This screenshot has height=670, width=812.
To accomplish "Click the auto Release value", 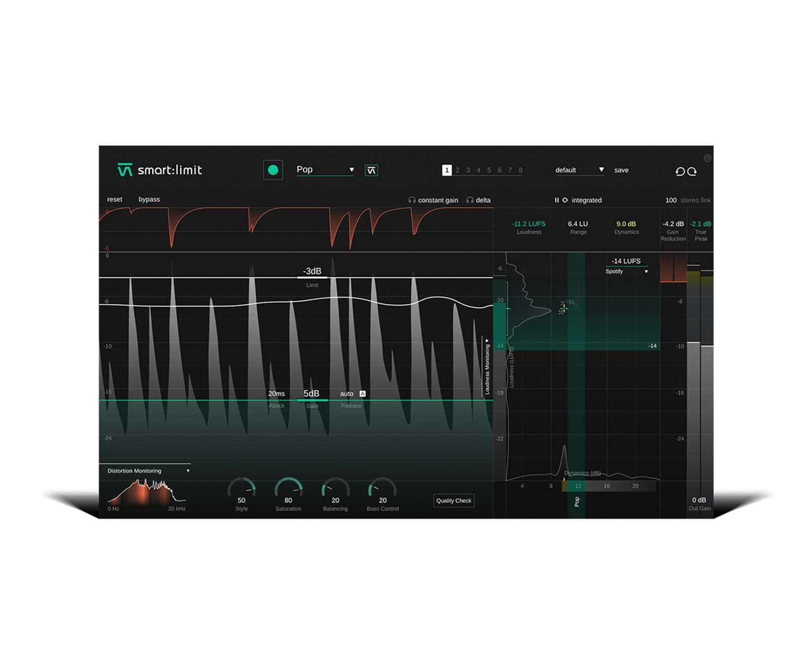I will [347, 394].
